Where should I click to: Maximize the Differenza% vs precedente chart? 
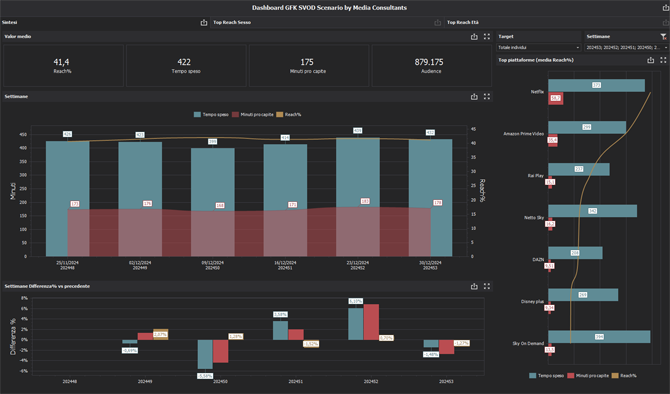coord(487,286)
